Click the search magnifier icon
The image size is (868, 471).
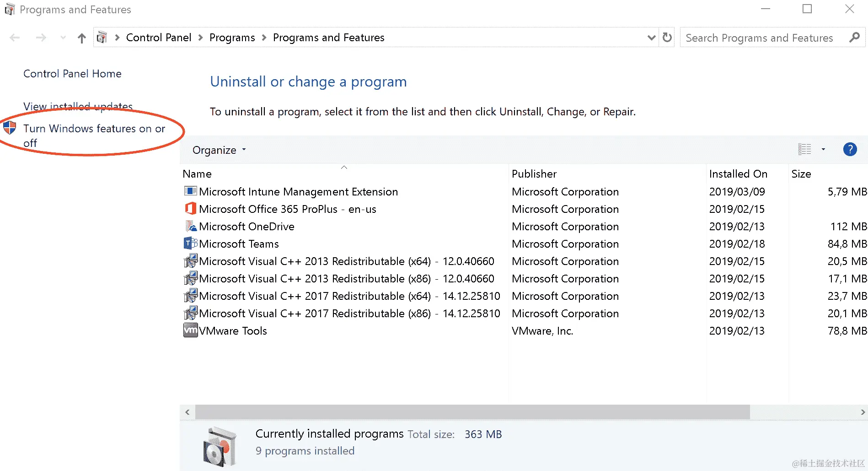(854, 38)
